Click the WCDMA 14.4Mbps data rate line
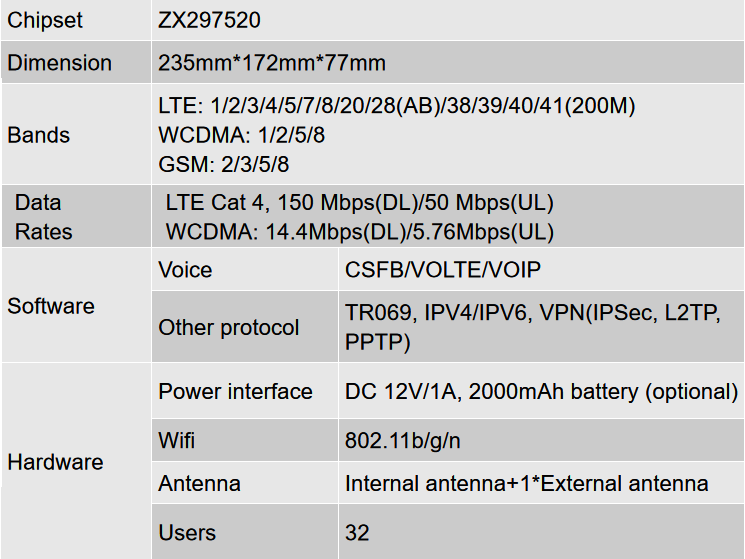The width and height of the screenshot is (745, 559). pyautogui.click(x=359, y=232)
